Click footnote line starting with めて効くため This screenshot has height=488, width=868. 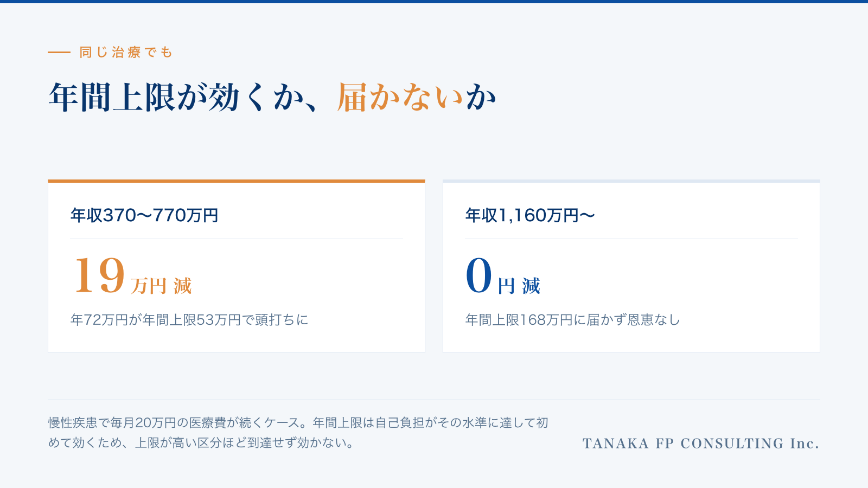tap(201, 443)
